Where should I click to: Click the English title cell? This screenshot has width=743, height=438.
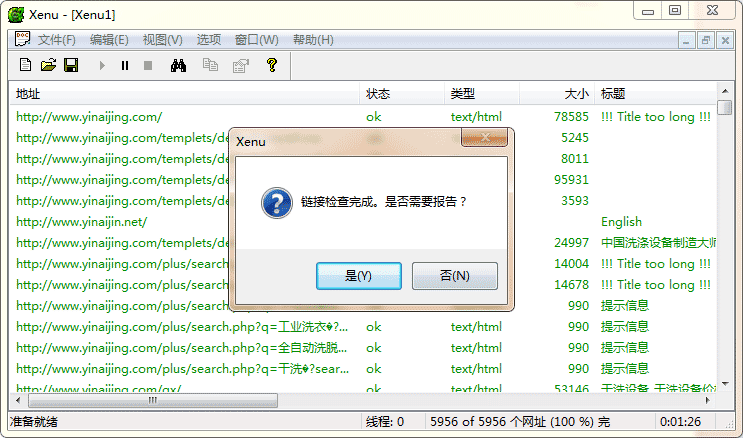click(x=621, y=222)
